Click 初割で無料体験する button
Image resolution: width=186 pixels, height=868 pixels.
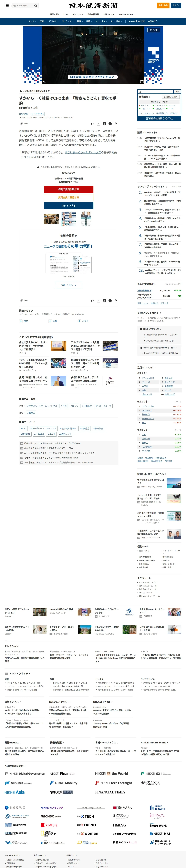pyautogui.click(x=69, y=189)
